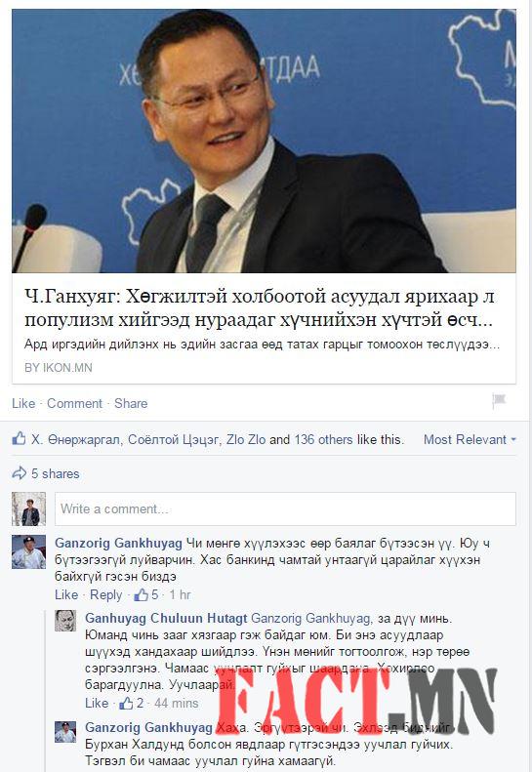Click in the Write a comment field
This screenshot has width=532, height=772.
tap(285, 508)
